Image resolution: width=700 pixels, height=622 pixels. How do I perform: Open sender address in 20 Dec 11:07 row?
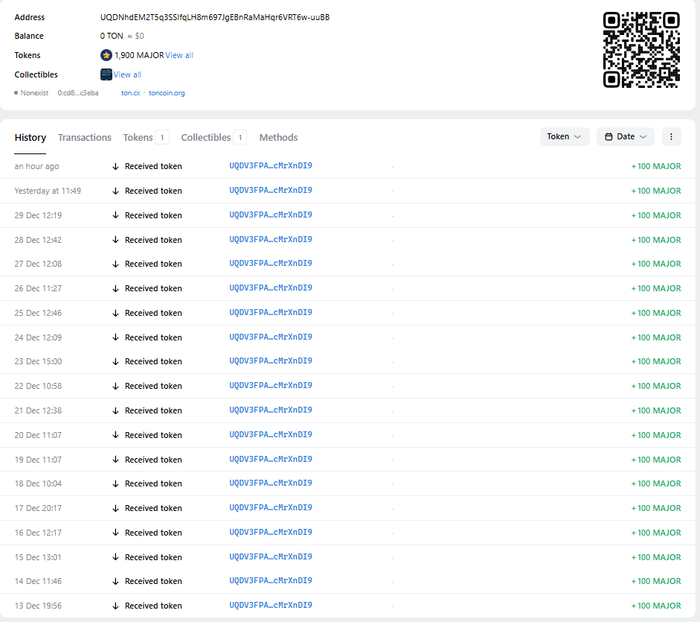click(x=271, y=434)
